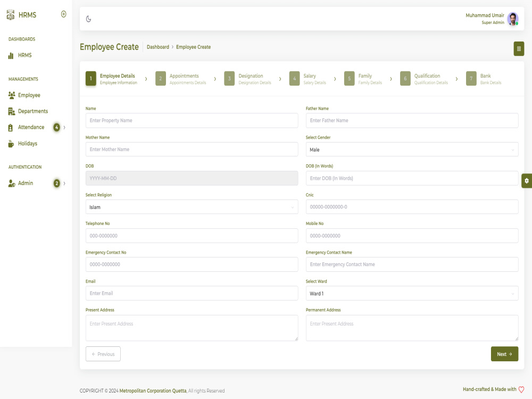Click the HRMS logo icon
532x399 pixels.
(11, 14)
